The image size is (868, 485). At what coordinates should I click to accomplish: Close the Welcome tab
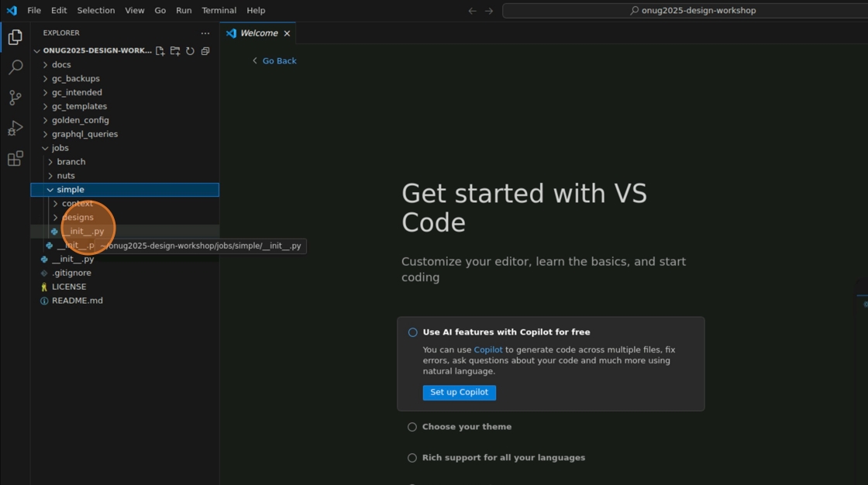coord(287,33)
